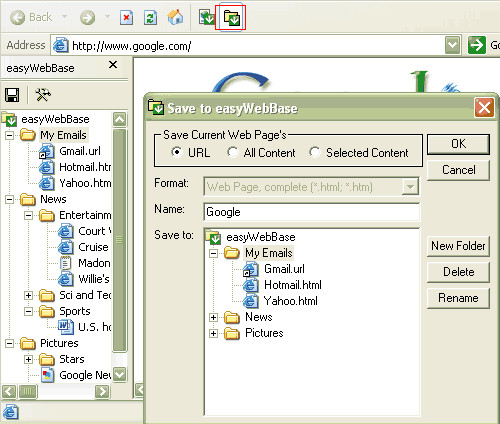Expand Sci and Tech folder in sidebar
The height and width of the screenshot is (424, 500).
29,295
